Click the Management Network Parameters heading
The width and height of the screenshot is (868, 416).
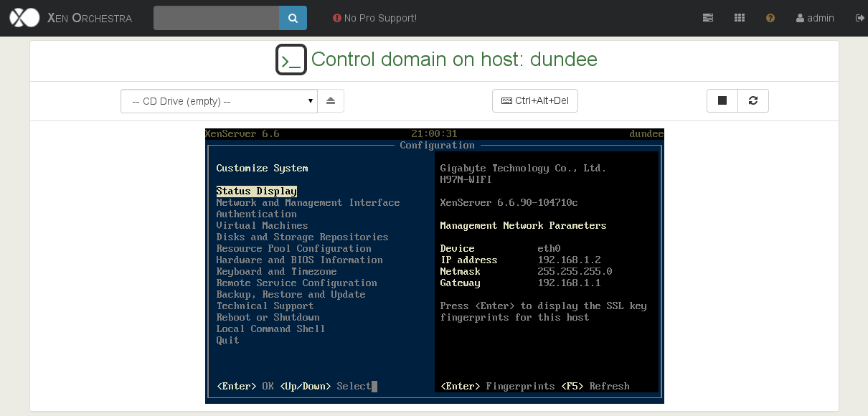pos(524,226)
